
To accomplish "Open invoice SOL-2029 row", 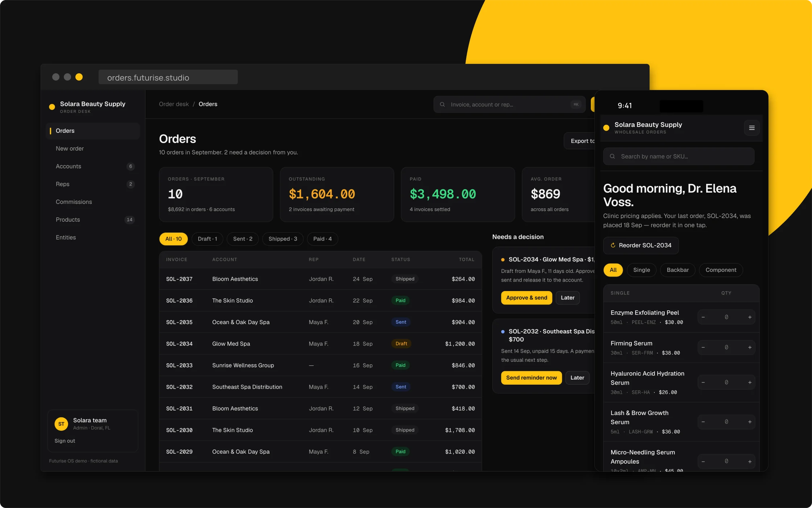I will (x=320, y=452).
